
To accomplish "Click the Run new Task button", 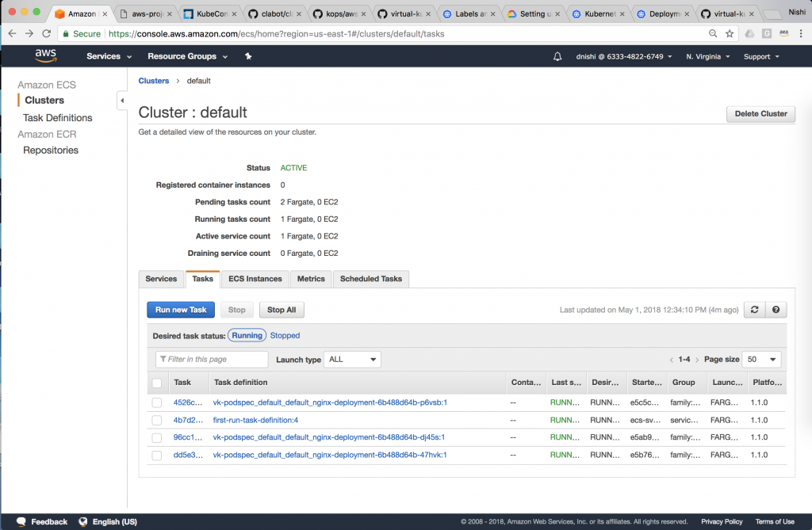I will coord(181,310).
